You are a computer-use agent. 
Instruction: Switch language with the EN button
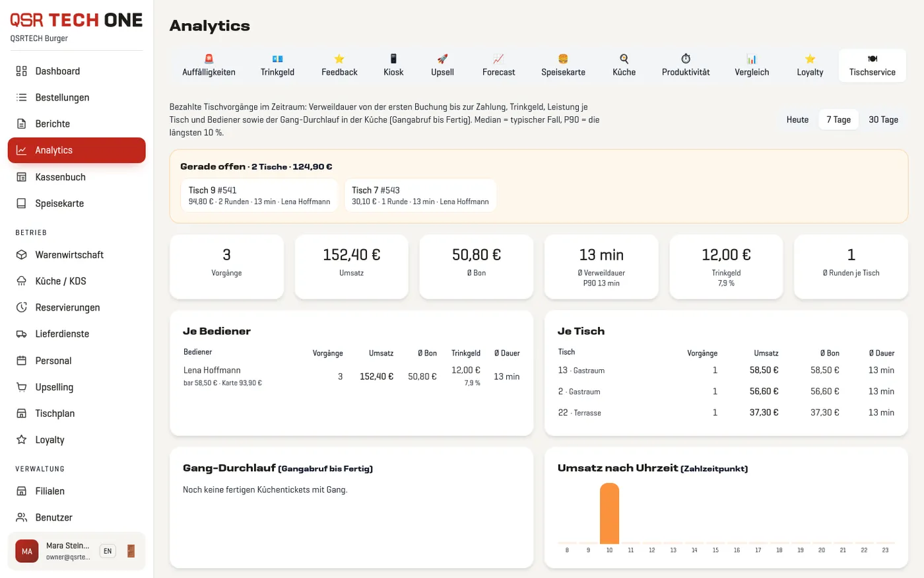pos(108,551)
